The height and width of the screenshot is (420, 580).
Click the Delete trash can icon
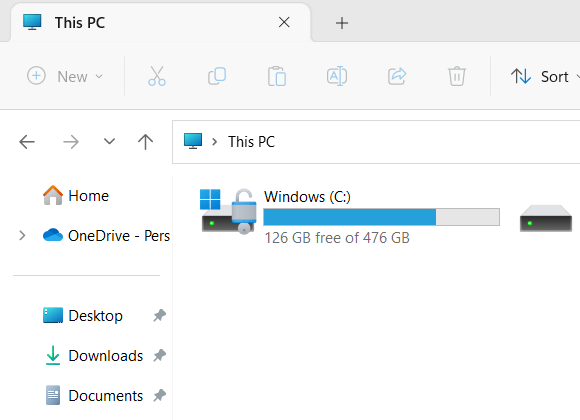point(457,76)
